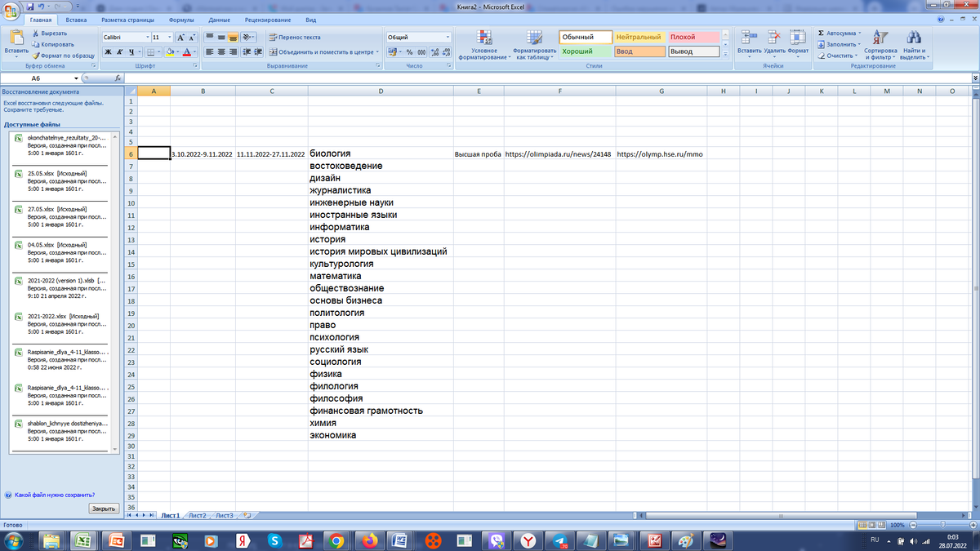Undo the last action
Viewport: 980px width, 551px height.
pyautogui.click(x=42, y=7)
